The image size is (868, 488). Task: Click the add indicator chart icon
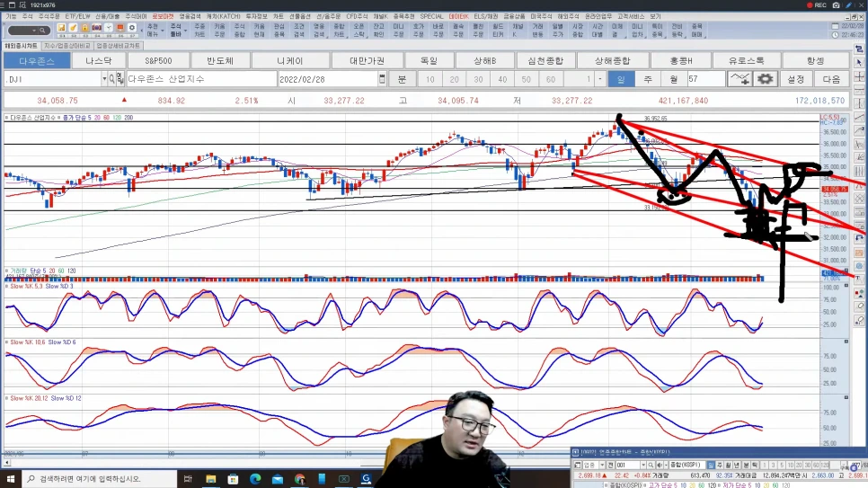(x=740, y=79)
